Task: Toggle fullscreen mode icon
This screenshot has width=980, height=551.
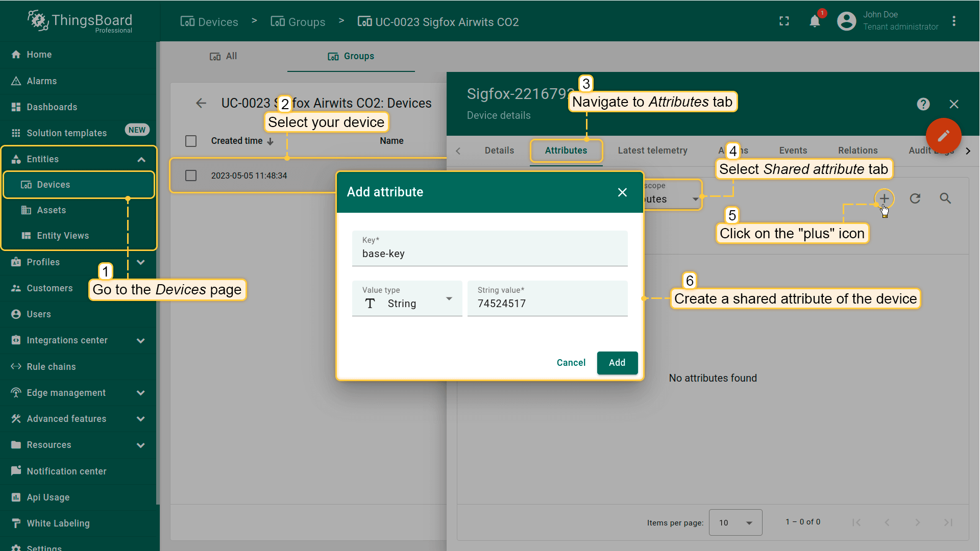Action: pyautogui.click(x=784, y=21)
